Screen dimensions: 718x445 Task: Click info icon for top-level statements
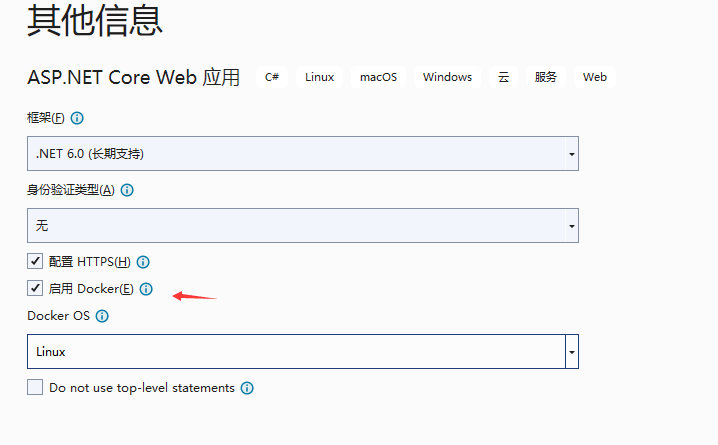point(247,388)
